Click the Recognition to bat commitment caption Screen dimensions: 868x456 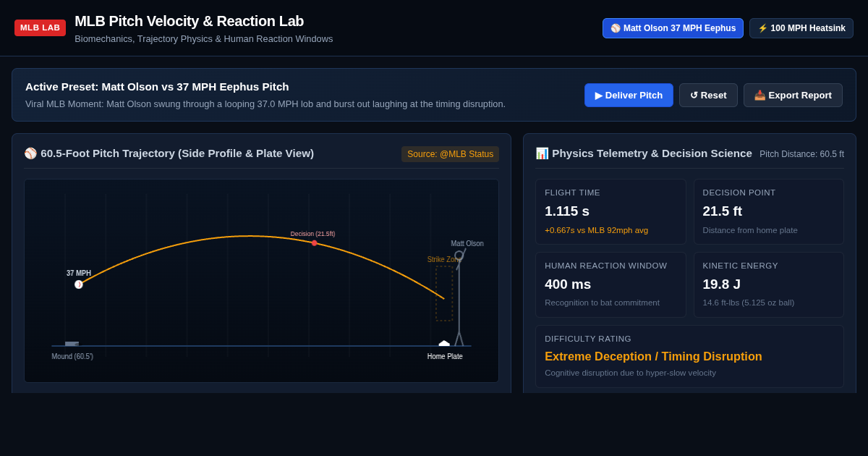click(x=602, y=303)
